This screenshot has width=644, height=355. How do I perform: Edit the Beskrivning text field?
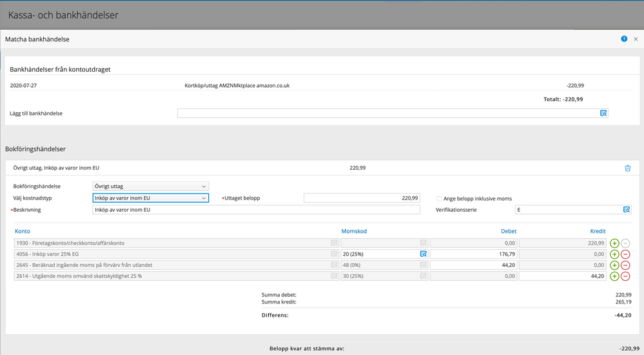(256, 210)
